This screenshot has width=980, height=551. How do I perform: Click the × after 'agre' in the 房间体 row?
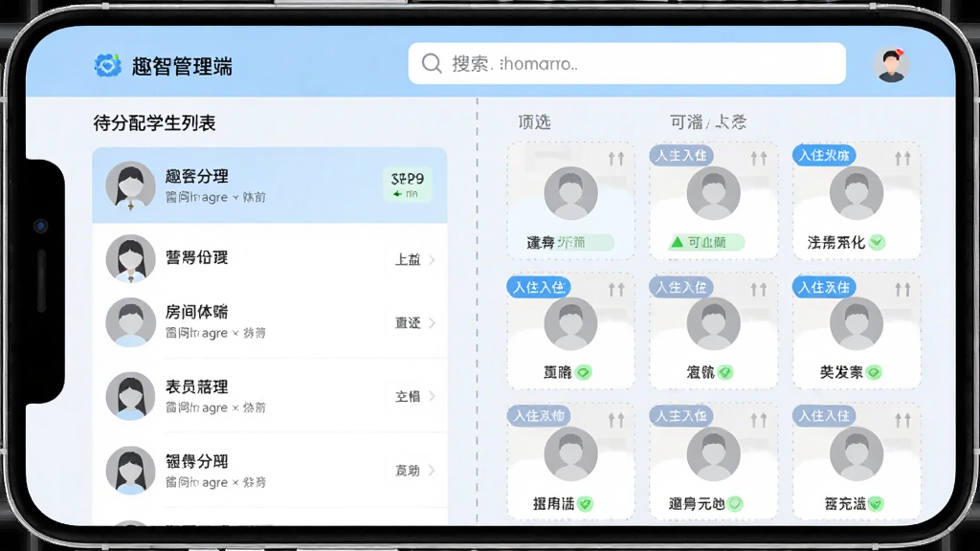pyautogui.click(x=235, y=334)
